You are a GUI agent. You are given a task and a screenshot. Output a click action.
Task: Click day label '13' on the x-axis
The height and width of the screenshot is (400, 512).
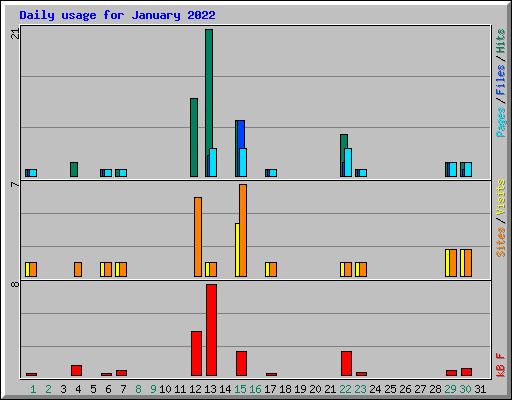[210, 389]
